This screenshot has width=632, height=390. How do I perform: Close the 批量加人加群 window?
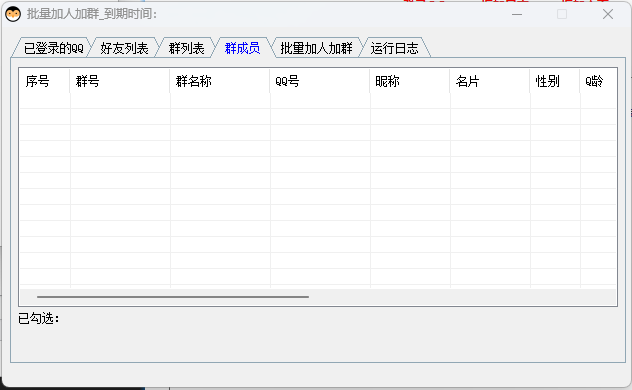point(608,15)
